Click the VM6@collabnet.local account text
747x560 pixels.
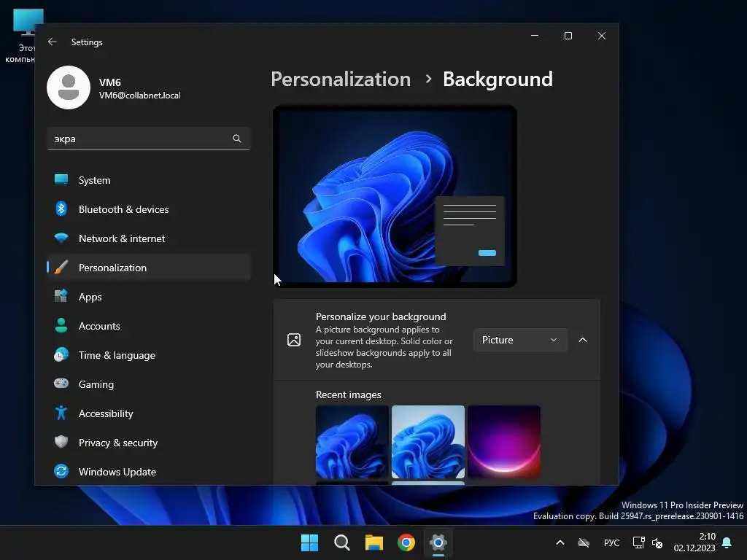pos(139,96)
